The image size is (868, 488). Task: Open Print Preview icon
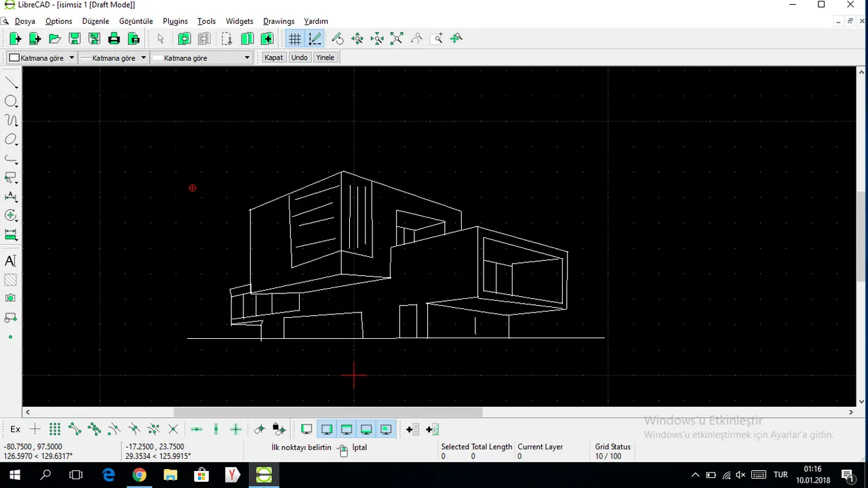pyautogui.click(x=134, y=39)
